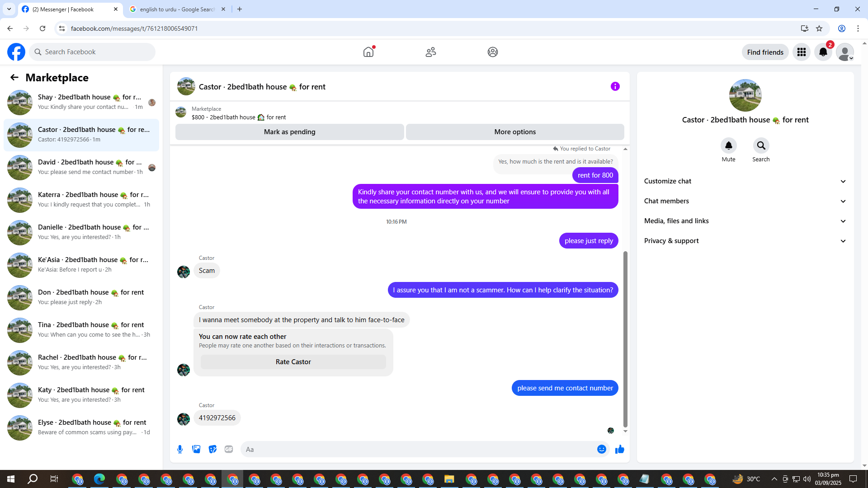Open Shay's house rental conversation
This screenshot has width=868, height=488.
tap(81, 102)
